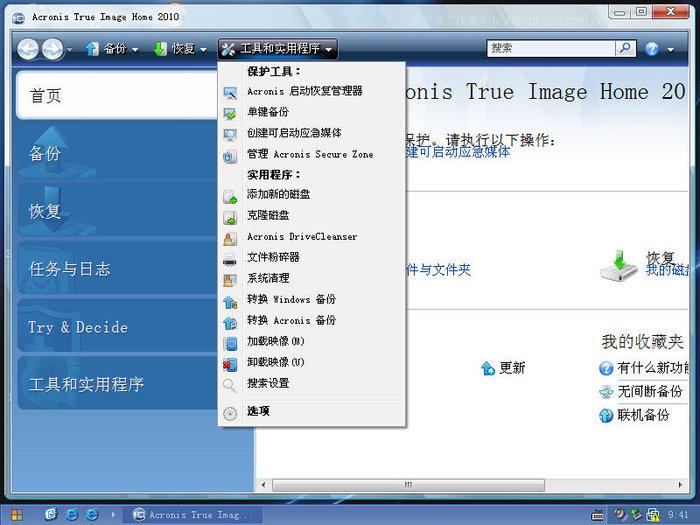
Task: Click the 有什么新功能 favorites icon
Action: [x=606, y=368]
